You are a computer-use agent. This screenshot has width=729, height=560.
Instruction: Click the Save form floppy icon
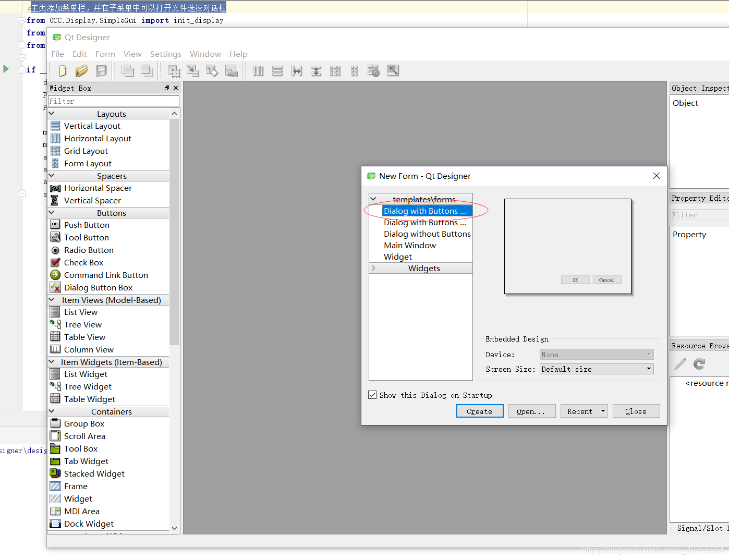(101, 71)
